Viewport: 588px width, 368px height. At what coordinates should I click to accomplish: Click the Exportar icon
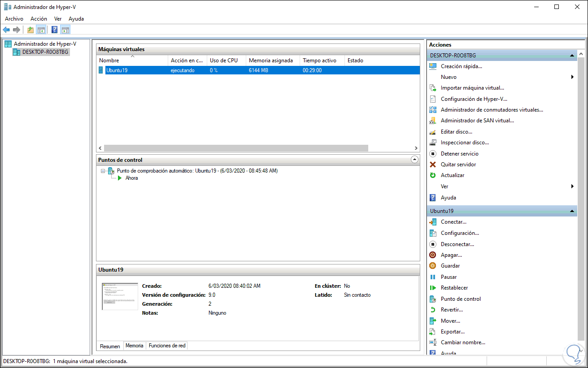(433, 332)
